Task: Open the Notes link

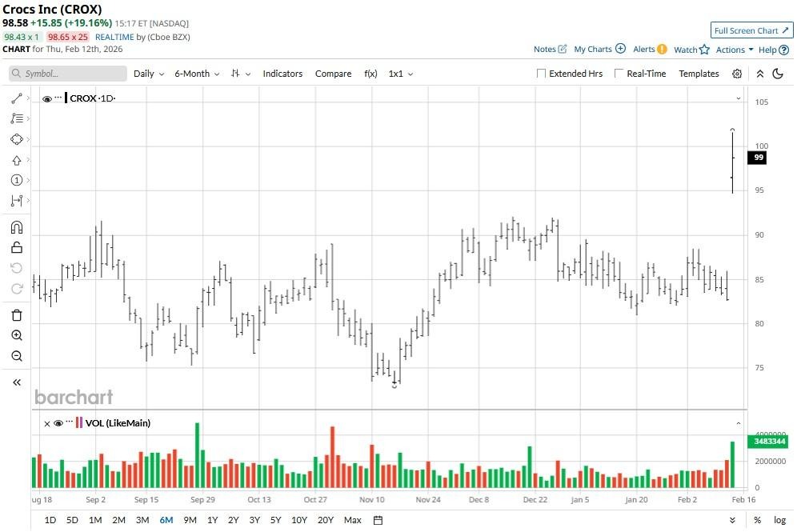Action: coord(550,50)
